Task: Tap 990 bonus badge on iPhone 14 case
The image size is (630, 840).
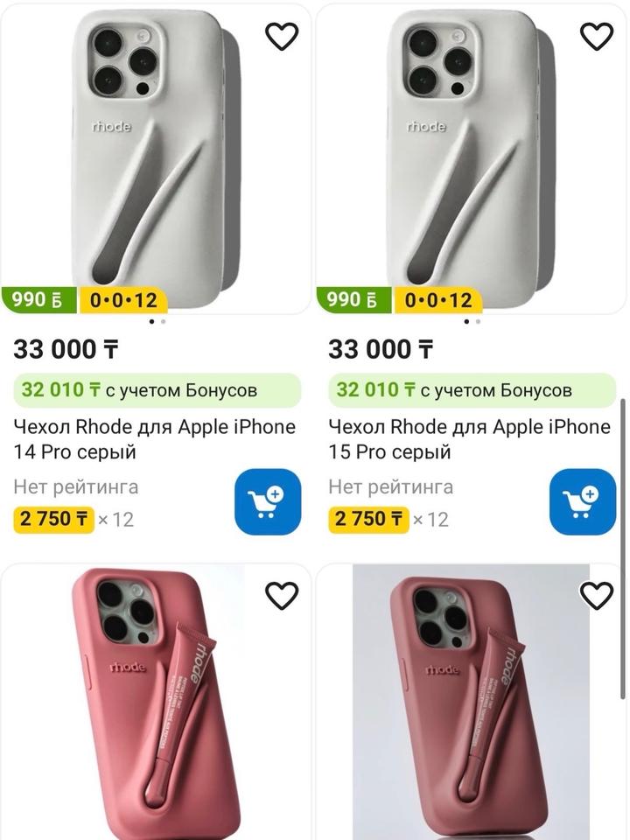Action: click(40, 300)
